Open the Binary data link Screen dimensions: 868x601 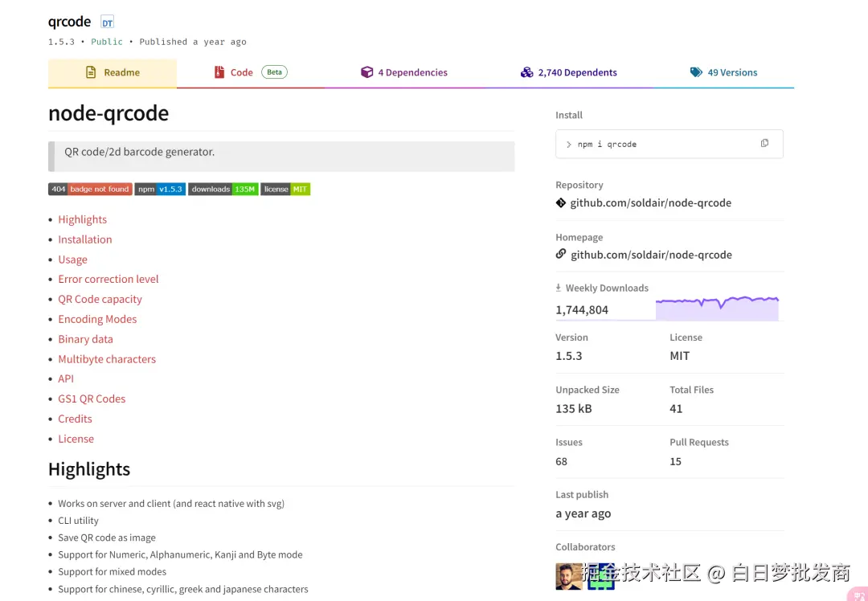(85, 339)
